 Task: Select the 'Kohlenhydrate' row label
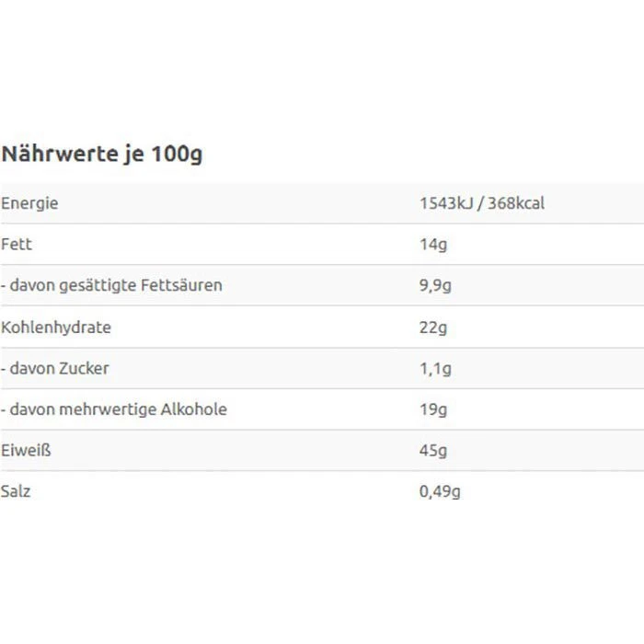point(56,327)
